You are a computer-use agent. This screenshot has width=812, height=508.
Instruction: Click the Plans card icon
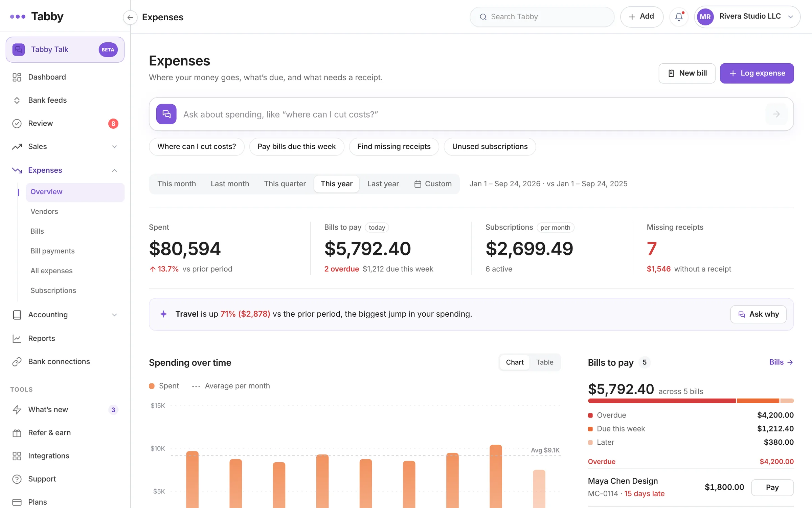17,502
